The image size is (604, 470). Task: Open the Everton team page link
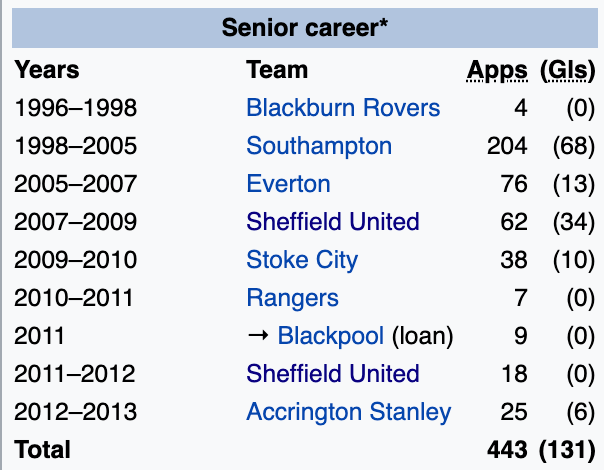point(288,184)
